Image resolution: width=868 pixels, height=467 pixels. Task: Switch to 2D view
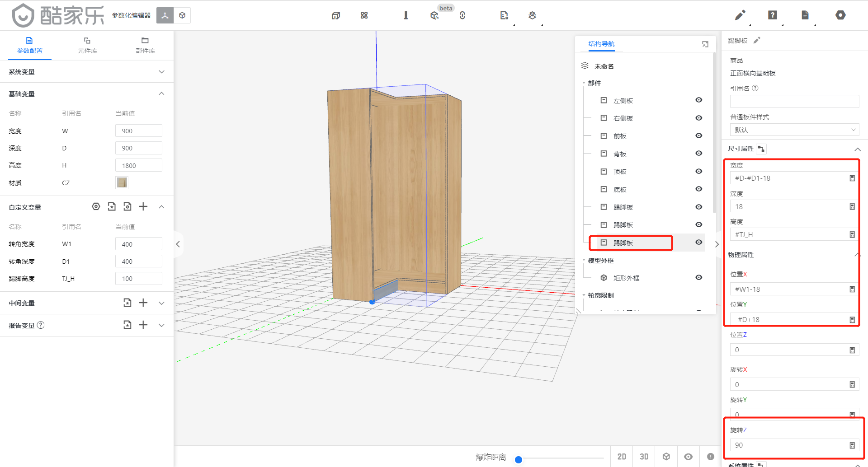click(x=622, y=457)
